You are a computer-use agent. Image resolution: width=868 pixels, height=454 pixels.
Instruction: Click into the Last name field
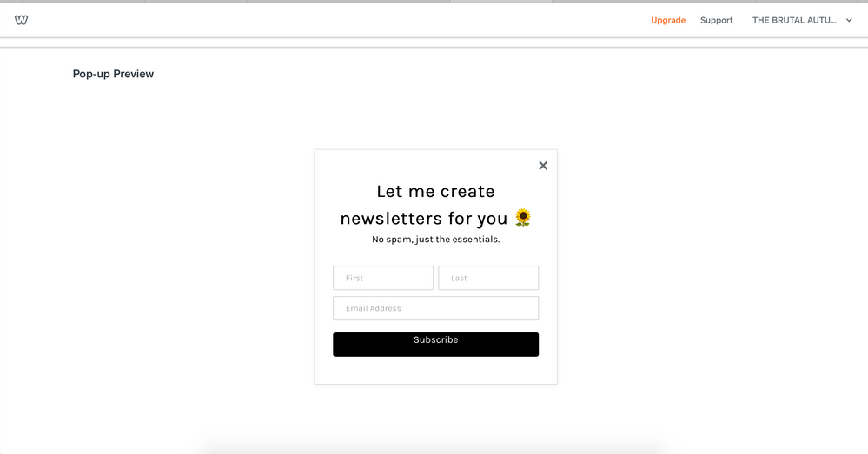(x=488, y=278)
